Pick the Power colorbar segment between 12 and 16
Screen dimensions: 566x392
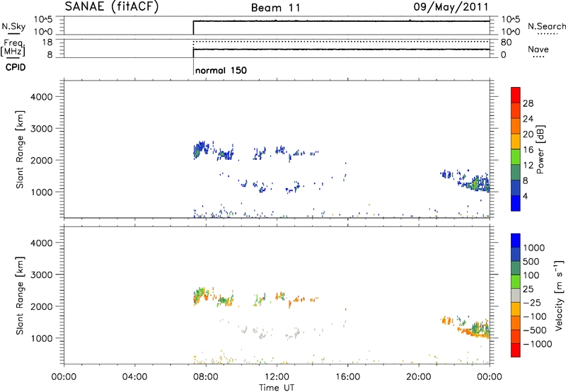coord(516,157)
